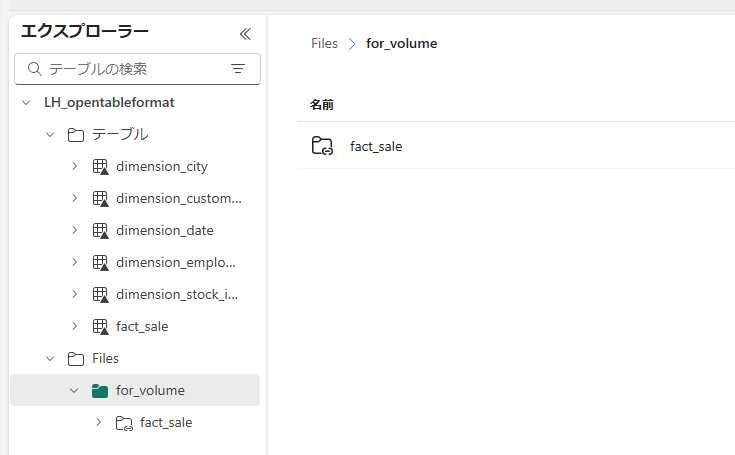Expand the dimension_date table
This screenshot has height=455, width=735.
point(75,230)
